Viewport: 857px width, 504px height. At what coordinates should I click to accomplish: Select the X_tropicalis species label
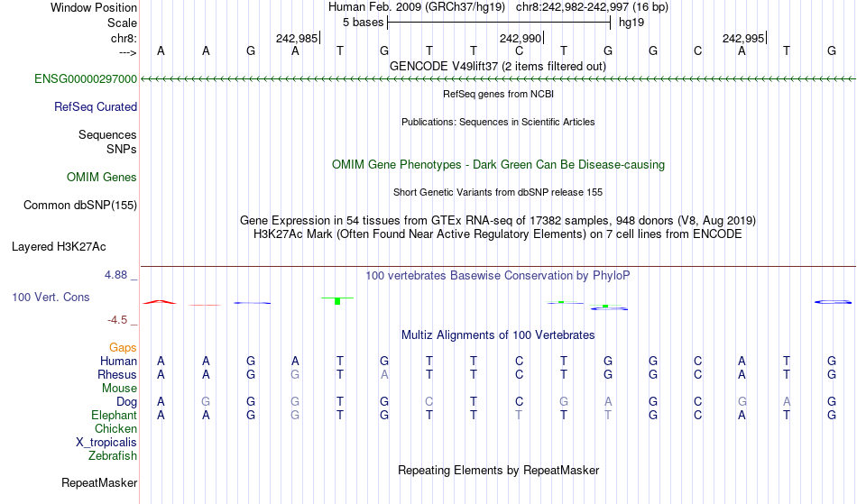pos(106,443)
